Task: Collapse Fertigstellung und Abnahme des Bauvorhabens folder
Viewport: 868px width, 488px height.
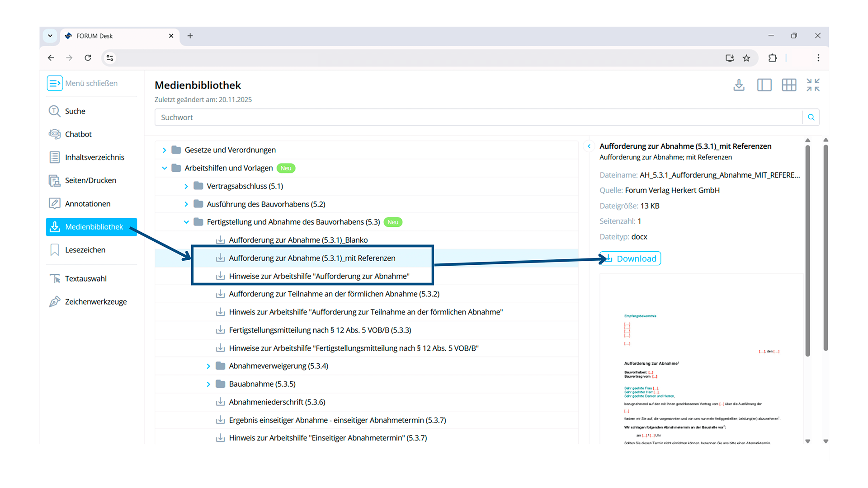Action: (x=186, y=222)
